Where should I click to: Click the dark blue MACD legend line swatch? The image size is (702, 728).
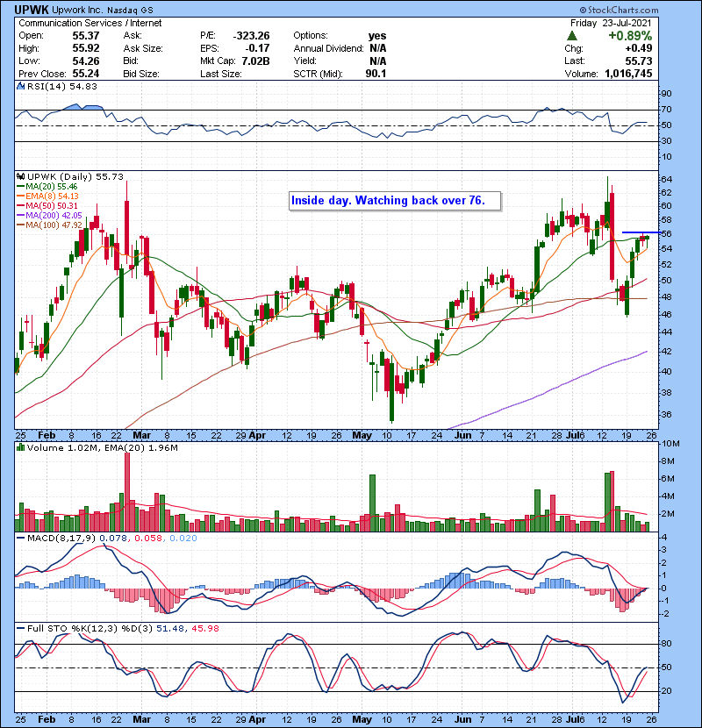[x=20, y=539]
